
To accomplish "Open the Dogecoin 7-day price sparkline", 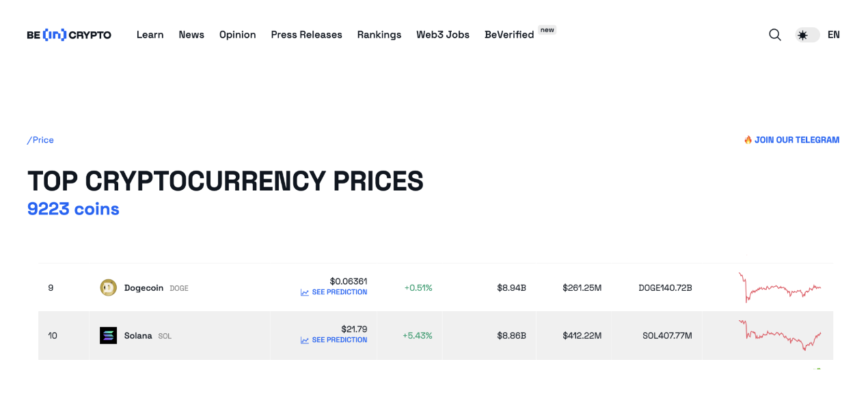I will point(780,288).
